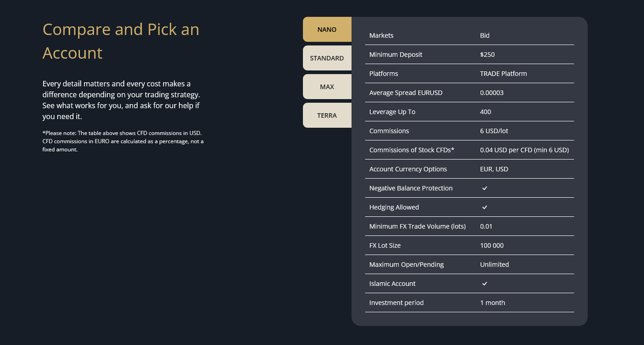Viewport: 644px width, 345px height.
Task: Click the "Compare and Pick an Account" heading
Action: [121, 41]
